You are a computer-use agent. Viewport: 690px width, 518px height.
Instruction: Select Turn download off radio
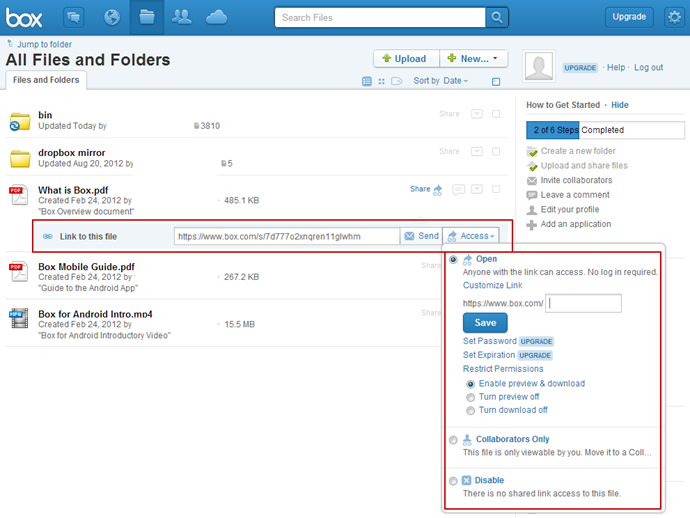pos(470,411)
